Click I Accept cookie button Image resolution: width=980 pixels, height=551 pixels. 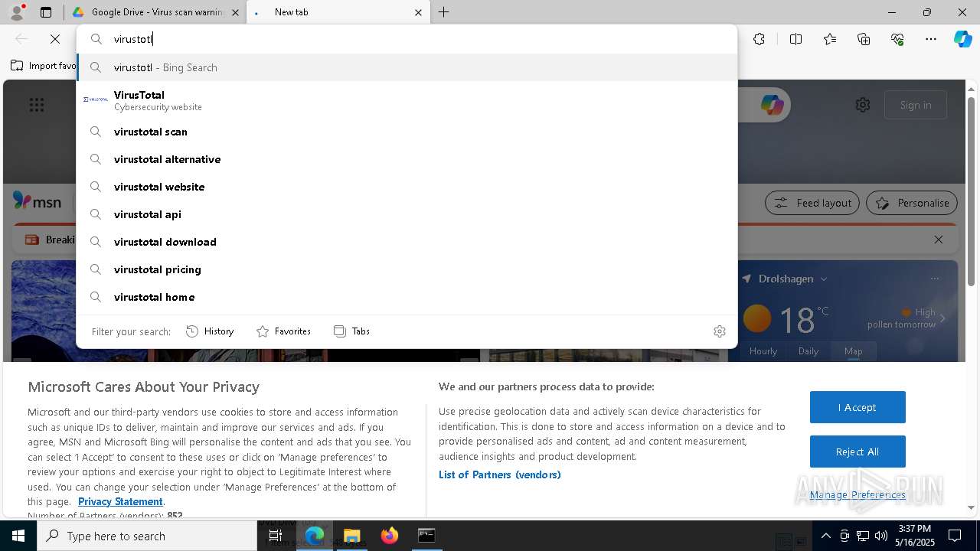point(857,407)
